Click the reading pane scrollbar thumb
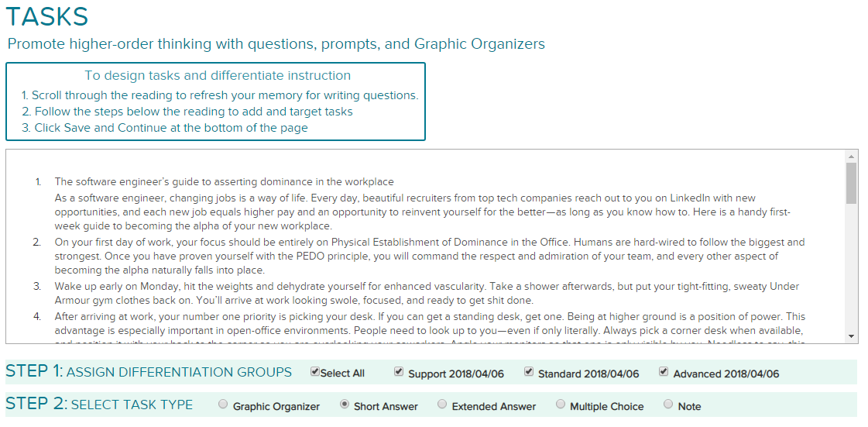The height and width of the screenshot is (427, 868). 852,183
